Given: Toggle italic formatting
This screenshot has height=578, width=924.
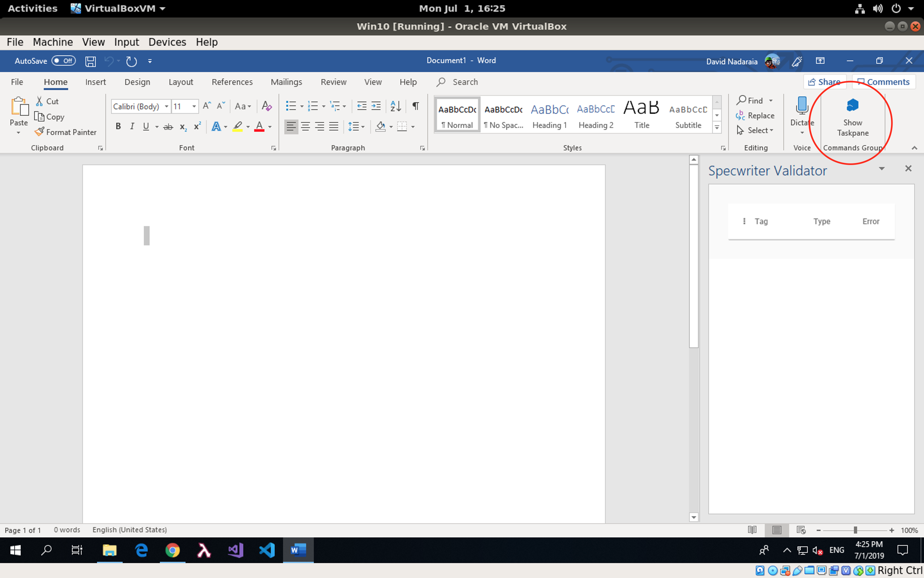Looking at the screenshot, I should click(132, 127).
